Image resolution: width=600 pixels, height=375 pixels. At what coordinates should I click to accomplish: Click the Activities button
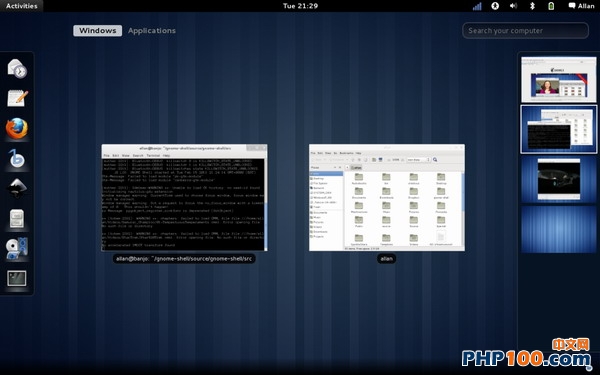click(21, 6)
